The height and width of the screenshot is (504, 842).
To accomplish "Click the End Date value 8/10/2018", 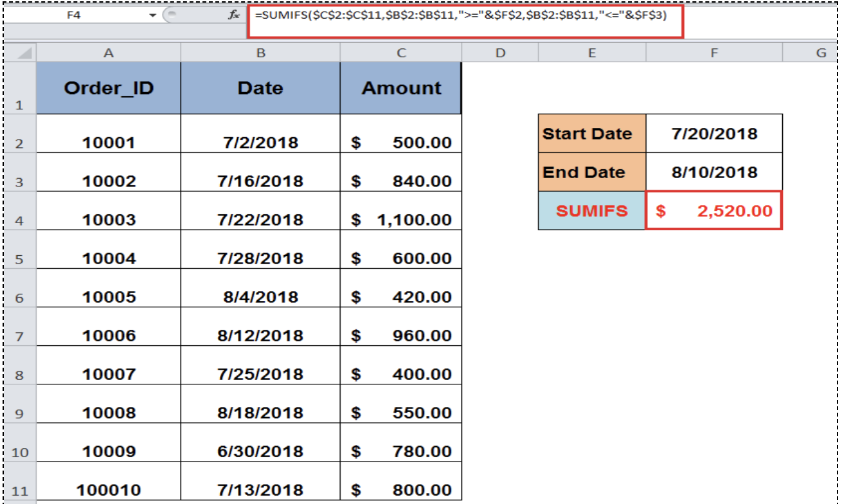I will 714,172.
